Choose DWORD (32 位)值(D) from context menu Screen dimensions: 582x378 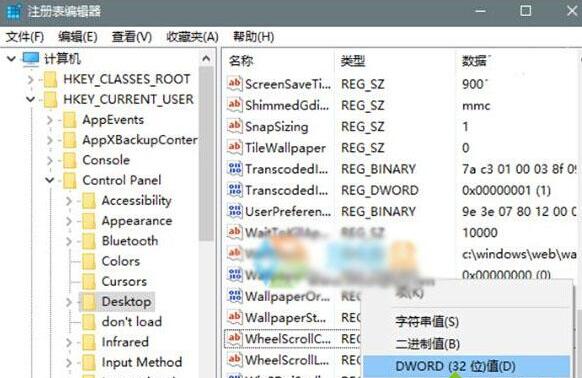coord(466,366)
